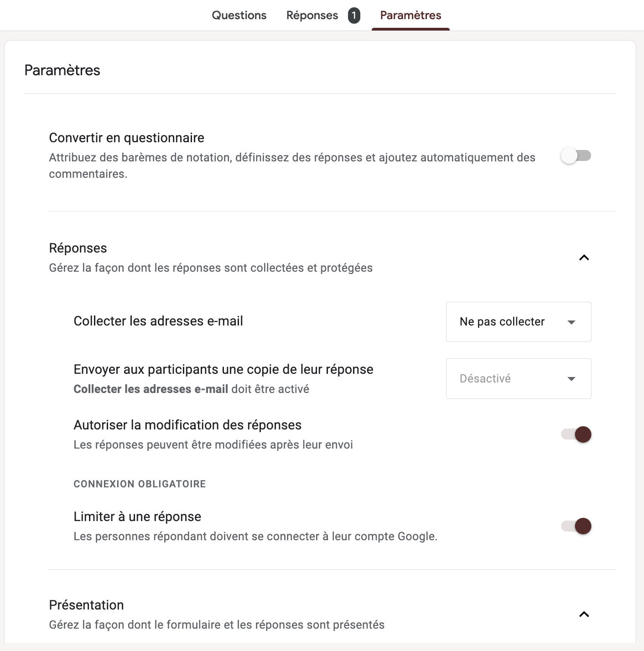
Task: Click the Paramètres section heading
Action: click(x=62, y=70)
